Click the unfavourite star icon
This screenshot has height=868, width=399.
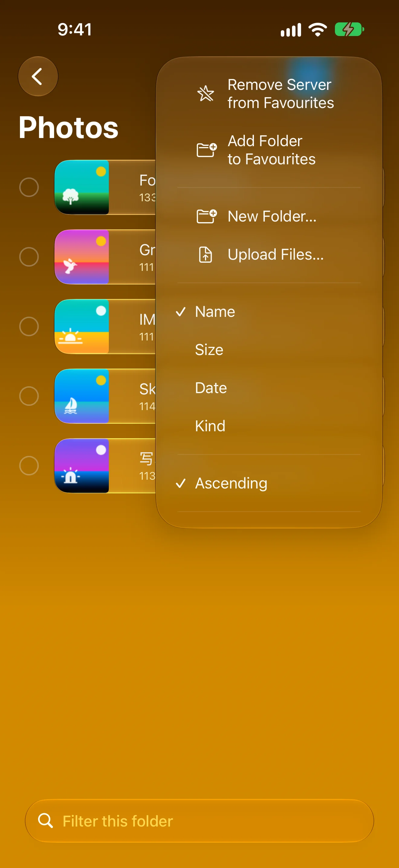206,93
